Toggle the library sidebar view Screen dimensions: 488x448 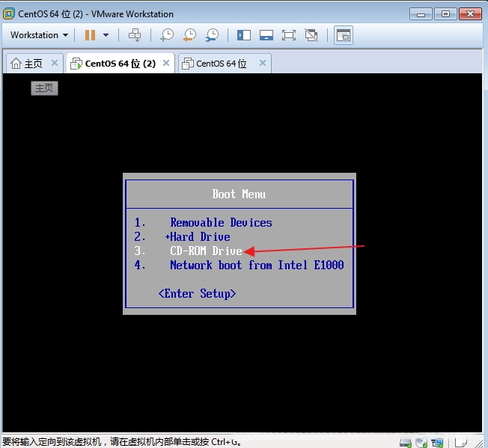[x=244, y=35]
